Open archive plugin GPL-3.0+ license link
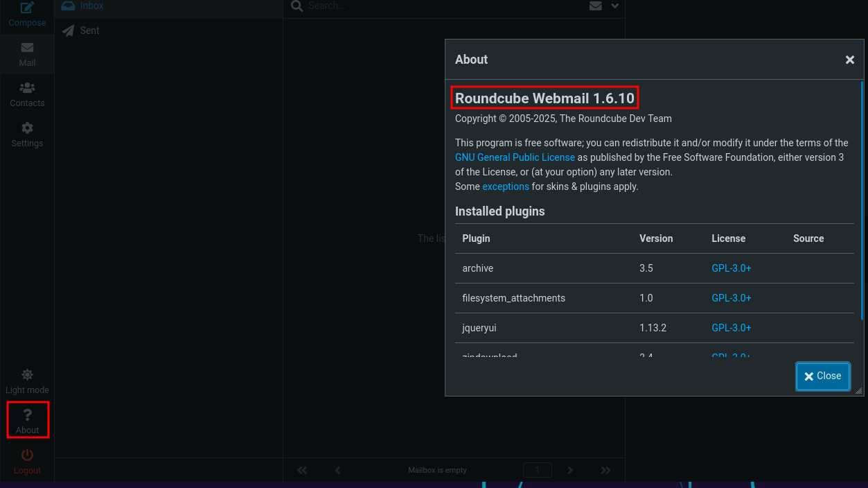This screenshot has height=488, width=868. (732, 268)
